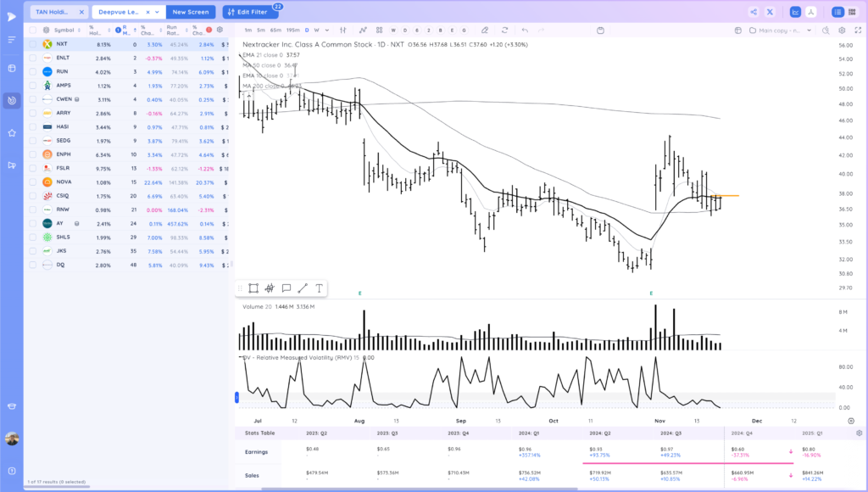Switch to the three-pronged view icon
This screenshot has height=492, width=868.
click(x=811, y=12)
